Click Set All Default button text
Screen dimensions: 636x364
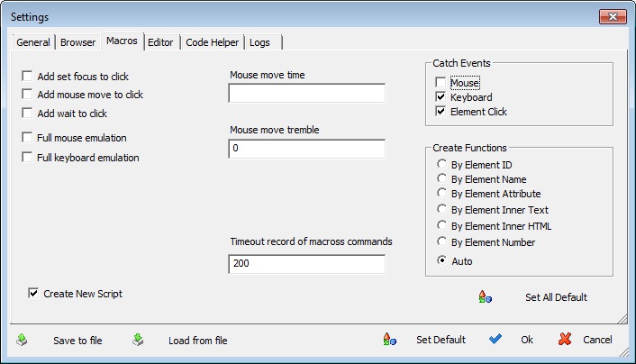point(556,297)
